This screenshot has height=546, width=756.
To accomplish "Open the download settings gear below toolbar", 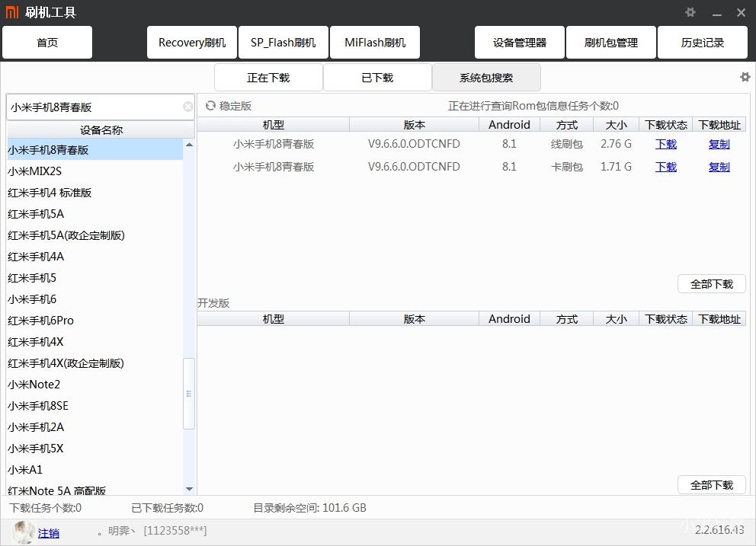I will 745,77.
